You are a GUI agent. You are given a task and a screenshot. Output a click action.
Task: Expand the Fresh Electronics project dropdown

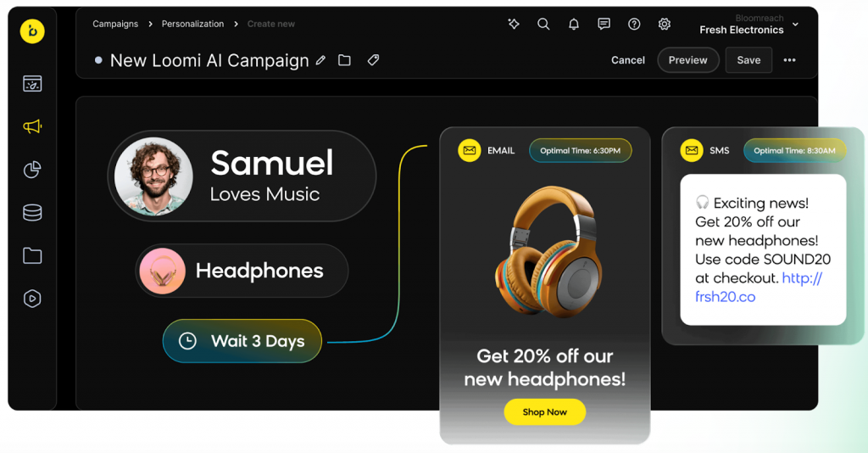[x=795, y=25]
